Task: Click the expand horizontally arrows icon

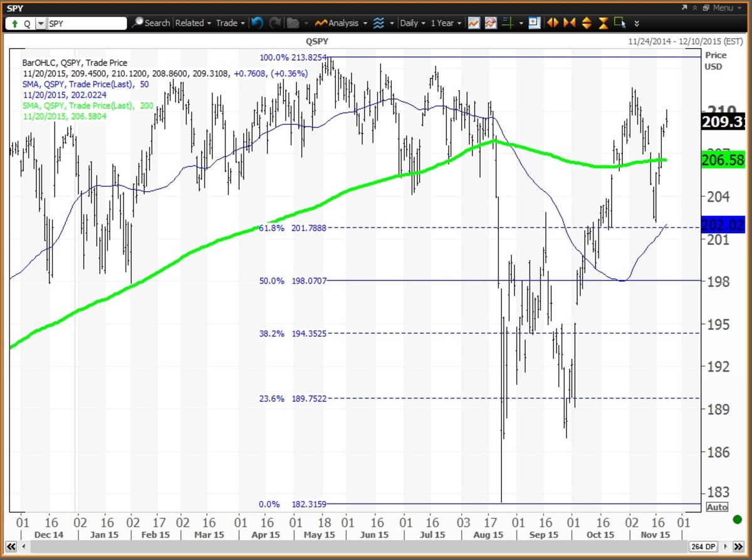Action: coord(552,23)
